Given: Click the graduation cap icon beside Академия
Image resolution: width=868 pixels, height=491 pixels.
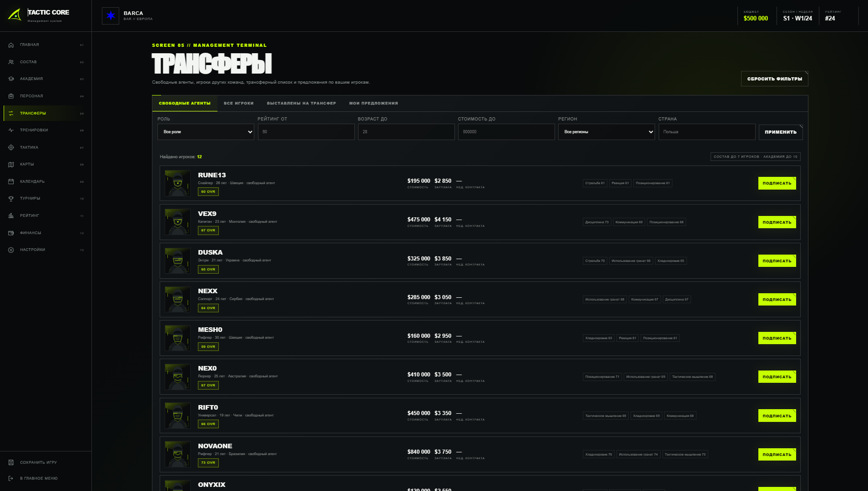Looking at the screenshot, I should tap(11, 79).
